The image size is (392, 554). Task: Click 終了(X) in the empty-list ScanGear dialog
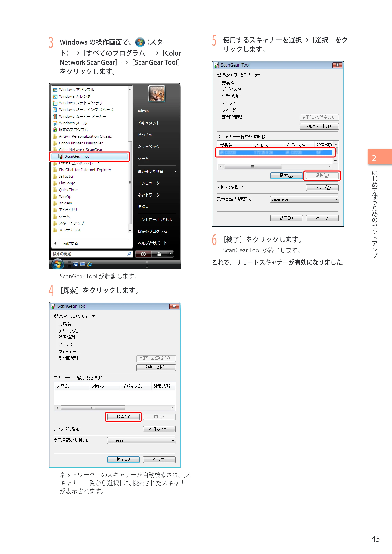[123, 460]
